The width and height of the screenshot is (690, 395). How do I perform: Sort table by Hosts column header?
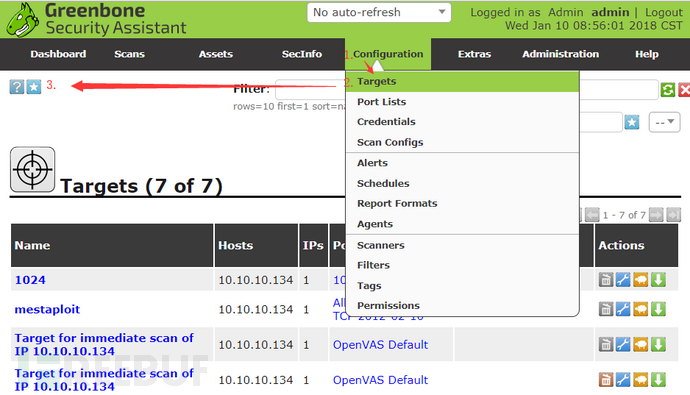tap(235, 245)
